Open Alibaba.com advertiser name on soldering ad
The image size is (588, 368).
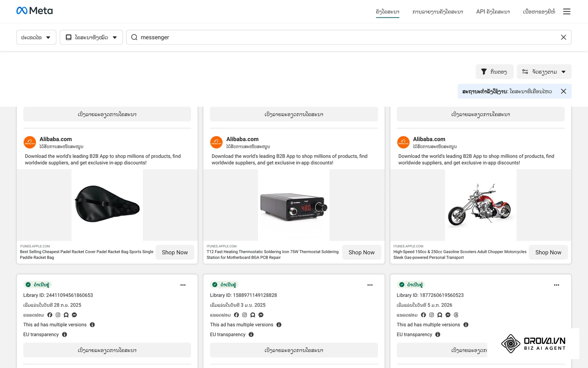tap(242, 139)
